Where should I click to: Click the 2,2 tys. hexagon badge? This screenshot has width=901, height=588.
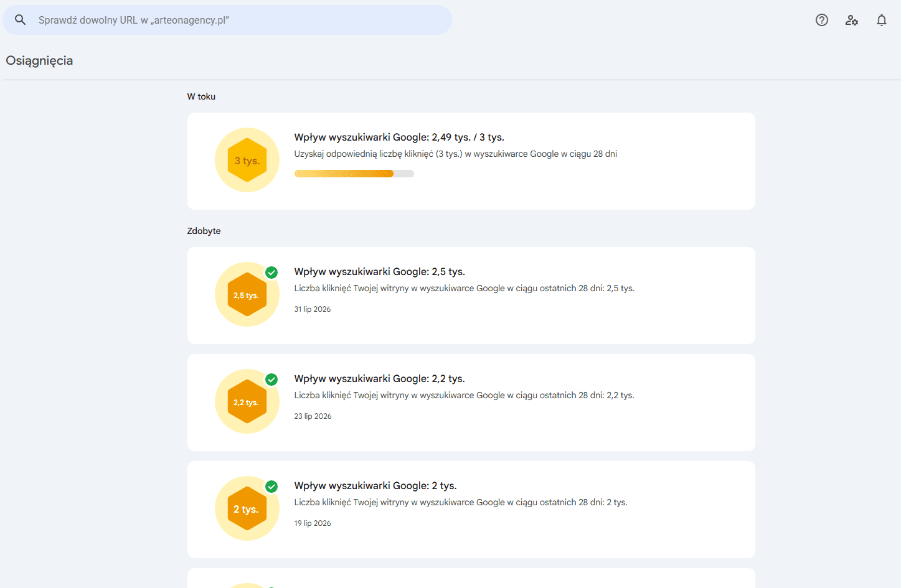coord(247,401)
